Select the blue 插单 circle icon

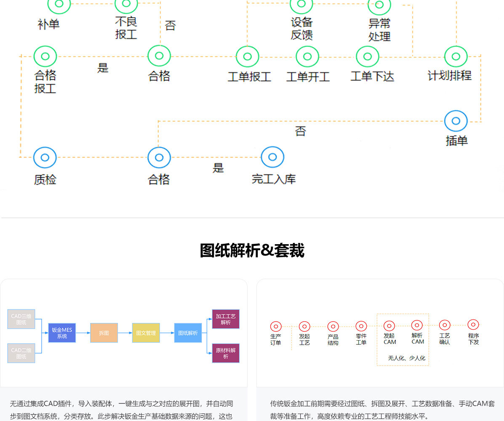click(456, 121)
